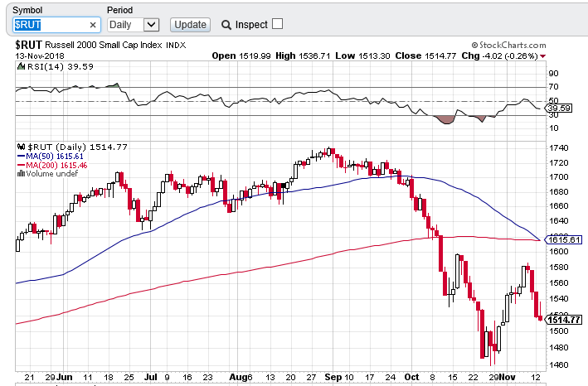
Task: Click the Jun label on the date axis
Action: 65,377
